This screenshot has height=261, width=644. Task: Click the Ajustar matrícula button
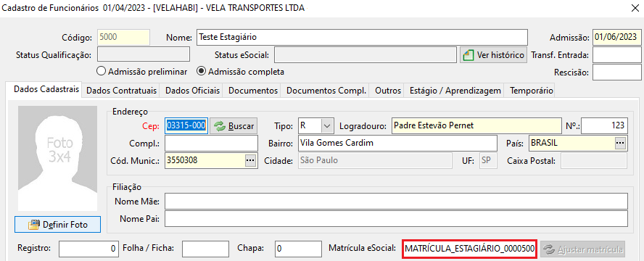pos(583,249)
